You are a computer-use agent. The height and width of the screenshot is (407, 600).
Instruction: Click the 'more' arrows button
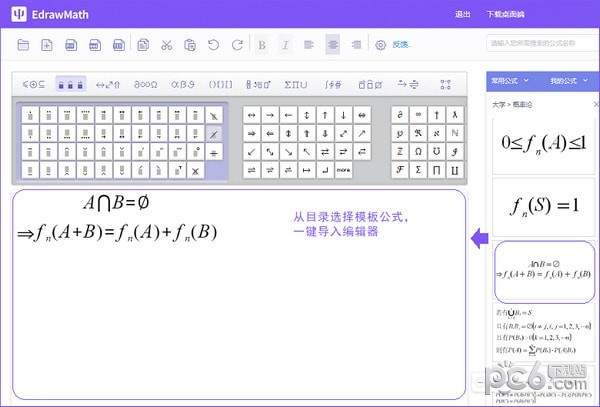[343, 170]
